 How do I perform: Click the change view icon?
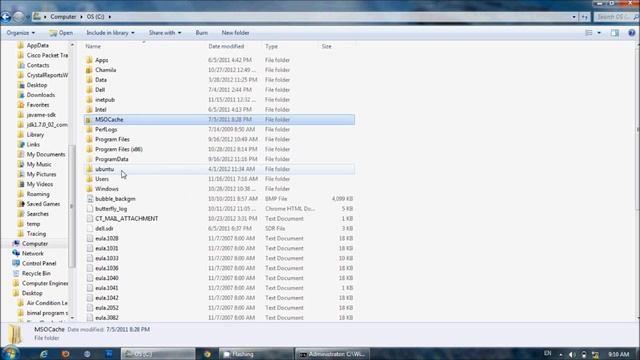[x=589, y=33]
